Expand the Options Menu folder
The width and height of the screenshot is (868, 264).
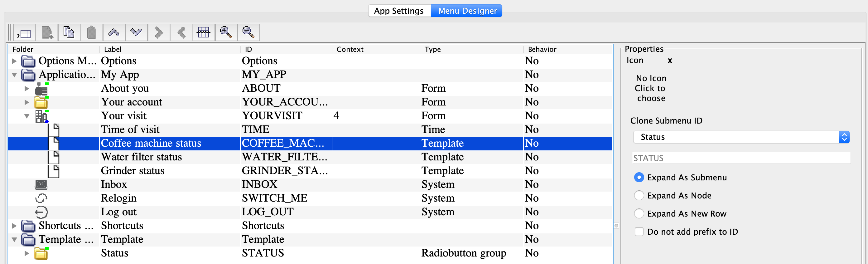[x=14, y=61]
